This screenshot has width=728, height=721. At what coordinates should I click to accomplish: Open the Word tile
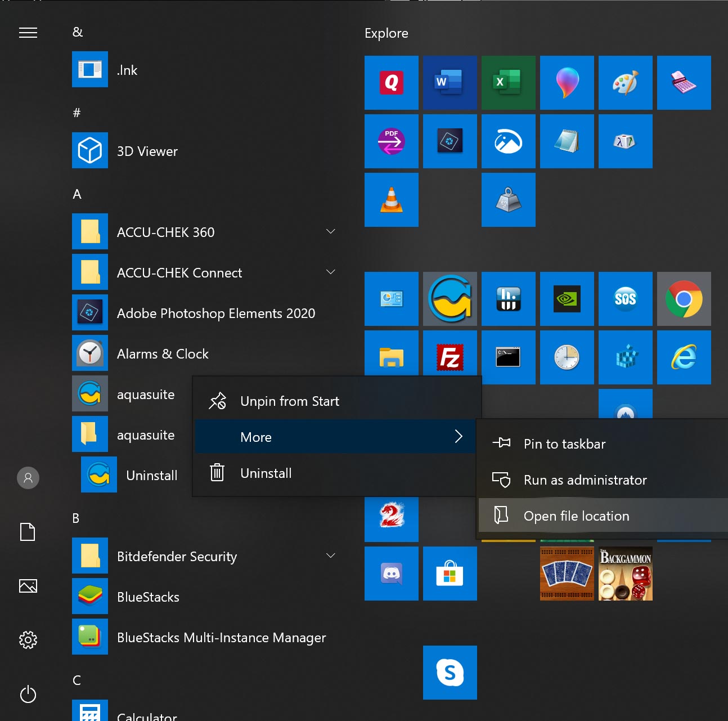[x=450, y=83]
